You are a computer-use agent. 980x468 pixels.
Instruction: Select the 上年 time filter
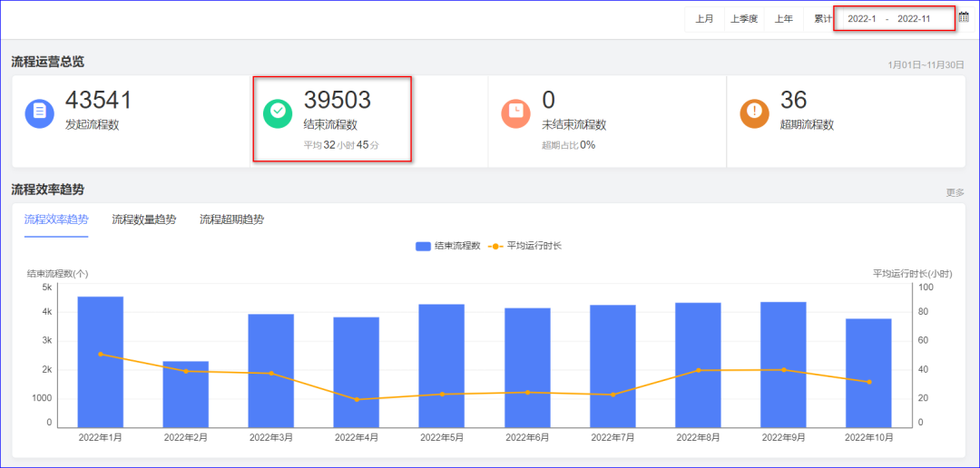coord(784,19)
